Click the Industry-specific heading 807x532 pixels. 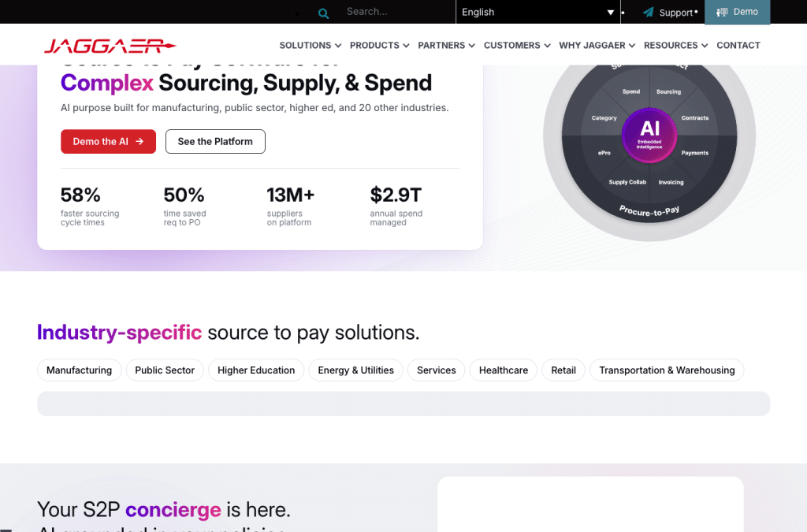click(x=228, y=333)
